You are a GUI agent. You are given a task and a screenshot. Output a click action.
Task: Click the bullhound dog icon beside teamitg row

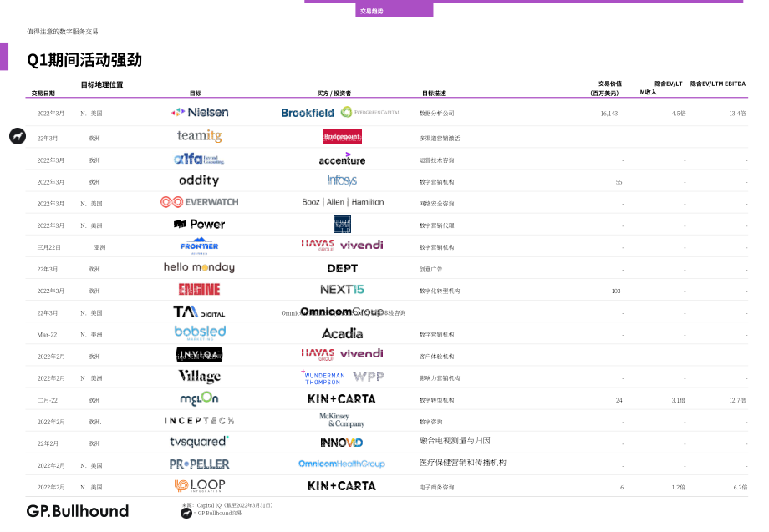[x=18, y=136]
